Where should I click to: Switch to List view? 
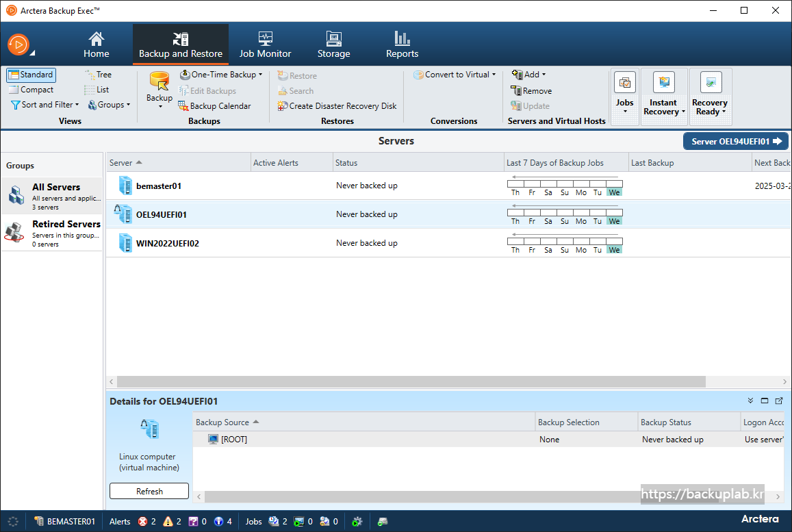pyautogui.click(x=97, y=90)
